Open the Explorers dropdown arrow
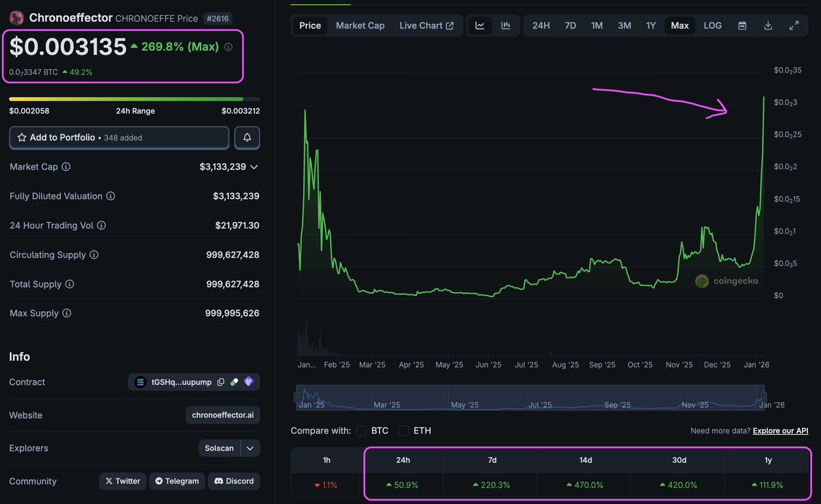This screenshot has height=504, width=821. coord(250,449)
